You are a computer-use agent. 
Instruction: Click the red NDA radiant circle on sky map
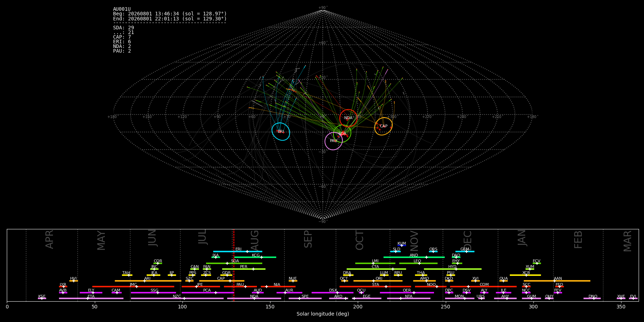point(348,118)
